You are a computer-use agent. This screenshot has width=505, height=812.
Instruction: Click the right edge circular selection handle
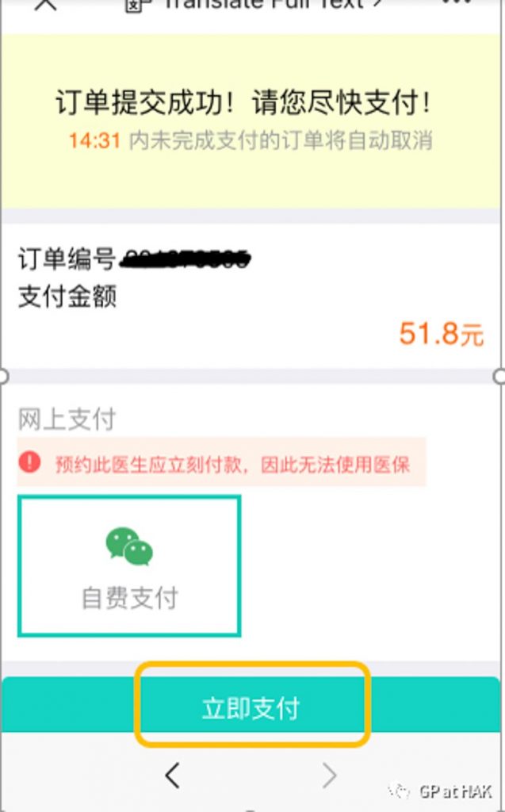[x=499, y=377]
